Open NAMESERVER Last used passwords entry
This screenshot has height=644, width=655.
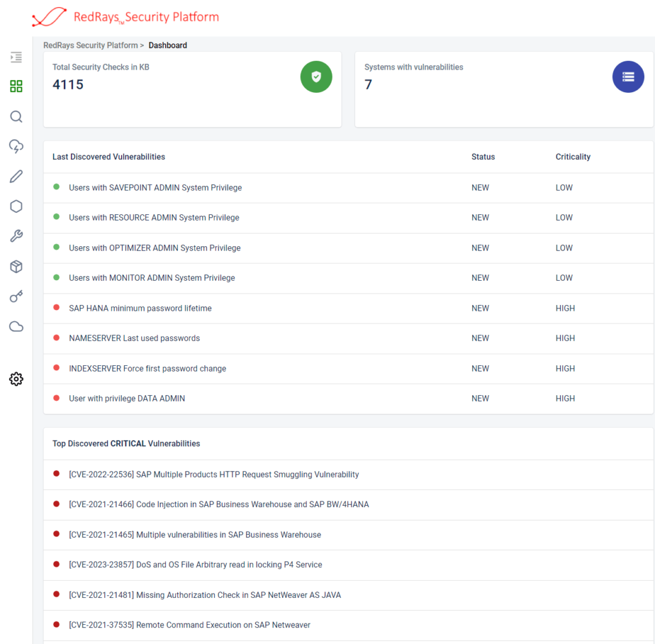point(134,338)
